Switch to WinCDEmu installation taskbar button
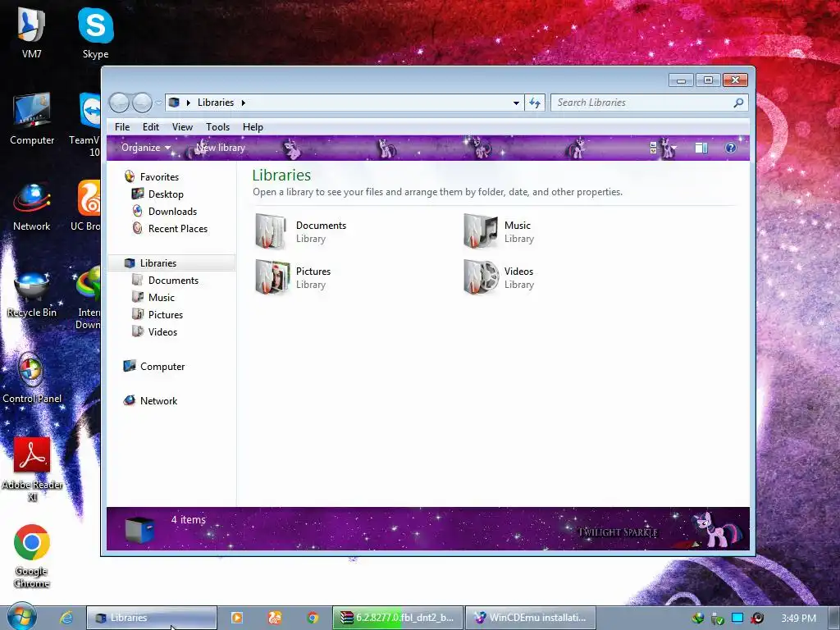 531,618
